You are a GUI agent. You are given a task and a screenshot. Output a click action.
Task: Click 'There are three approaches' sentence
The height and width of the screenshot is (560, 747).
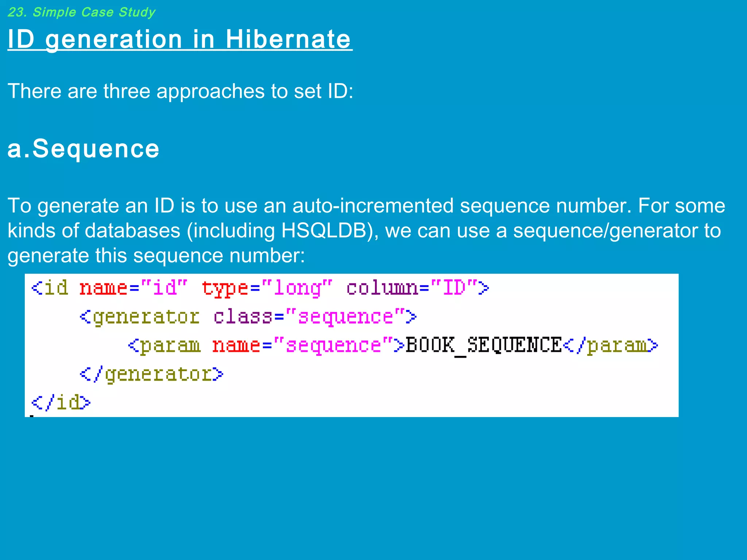point(180,91)
